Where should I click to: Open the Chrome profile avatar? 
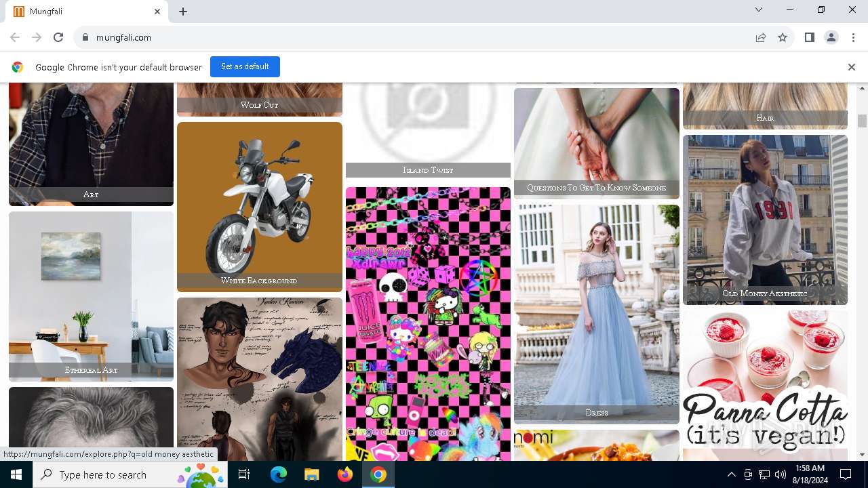tap(831, 37)
